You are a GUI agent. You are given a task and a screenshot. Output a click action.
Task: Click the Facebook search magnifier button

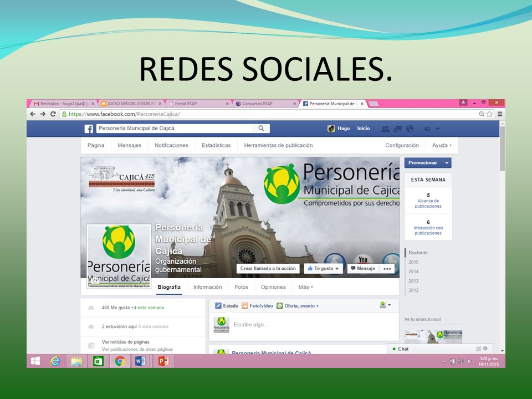point(261,128)
